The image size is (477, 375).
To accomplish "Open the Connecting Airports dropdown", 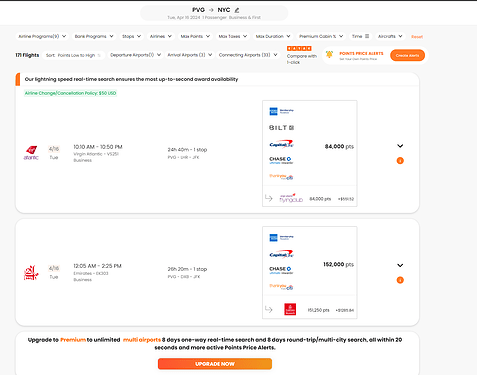I will pos(248,55).
